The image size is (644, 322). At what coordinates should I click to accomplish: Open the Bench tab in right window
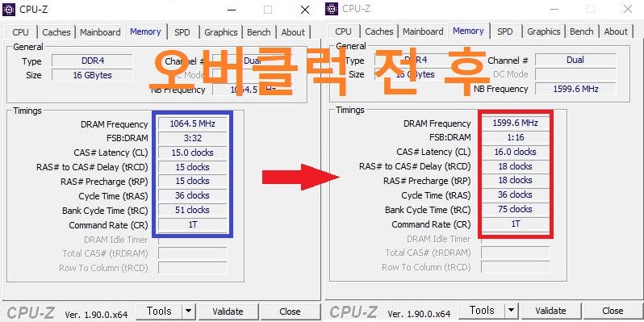tap(582, 31)
